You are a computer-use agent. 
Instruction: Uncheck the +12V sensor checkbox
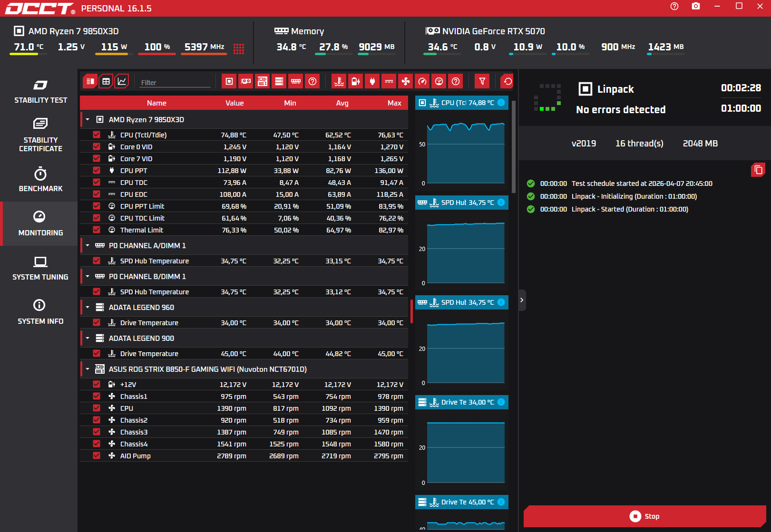coord(97,384)
